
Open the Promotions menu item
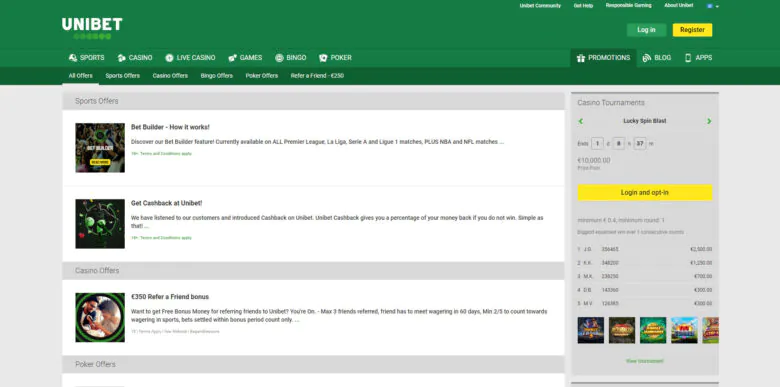[603, 58]
